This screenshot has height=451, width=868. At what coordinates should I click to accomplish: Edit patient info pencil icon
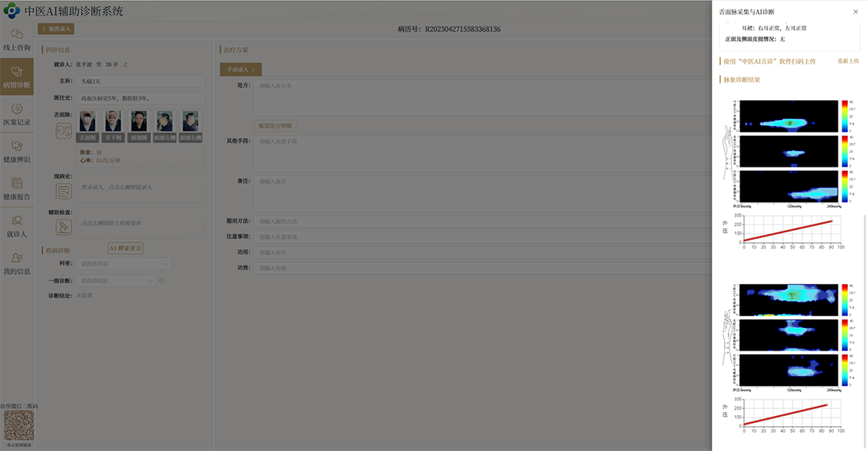click(125, 65)
